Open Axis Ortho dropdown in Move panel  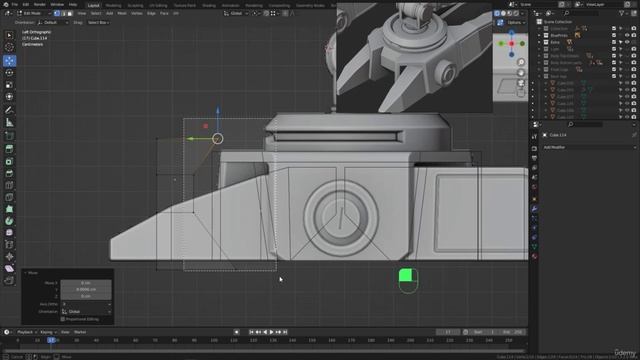point(86,304)
